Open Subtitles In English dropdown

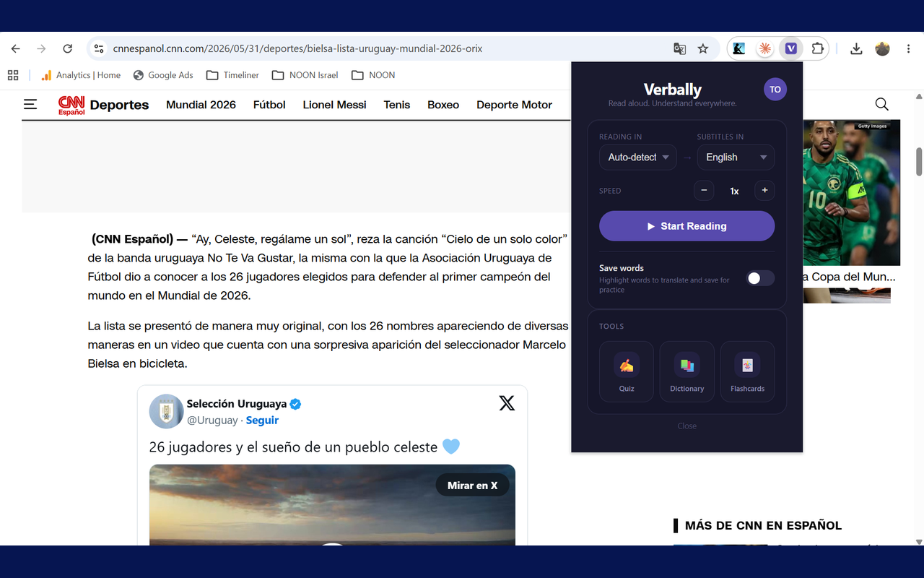click(736, 158)
